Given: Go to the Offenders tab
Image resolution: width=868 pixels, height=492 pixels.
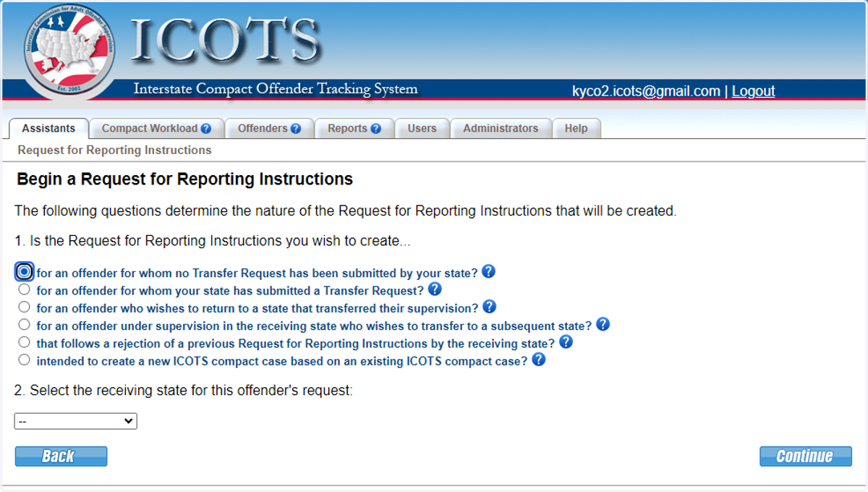Looking at the screenshot, I should (x=269, y=129).
